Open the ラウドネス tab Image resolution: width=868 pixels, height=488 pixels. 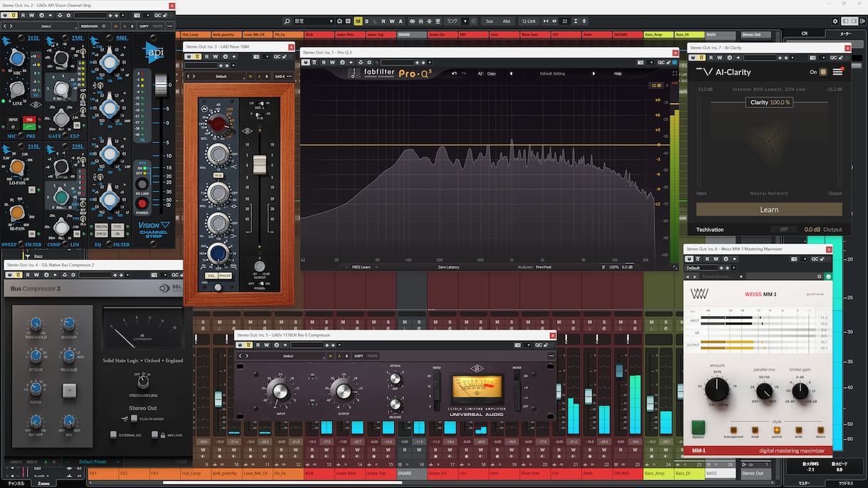tap(845, 483)
